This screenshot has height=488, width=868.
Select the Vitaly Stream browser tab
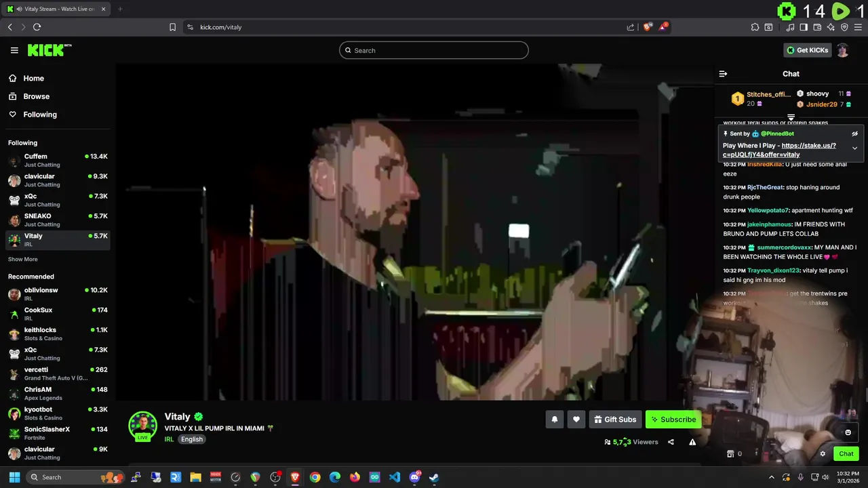click(x=56, y=9)
